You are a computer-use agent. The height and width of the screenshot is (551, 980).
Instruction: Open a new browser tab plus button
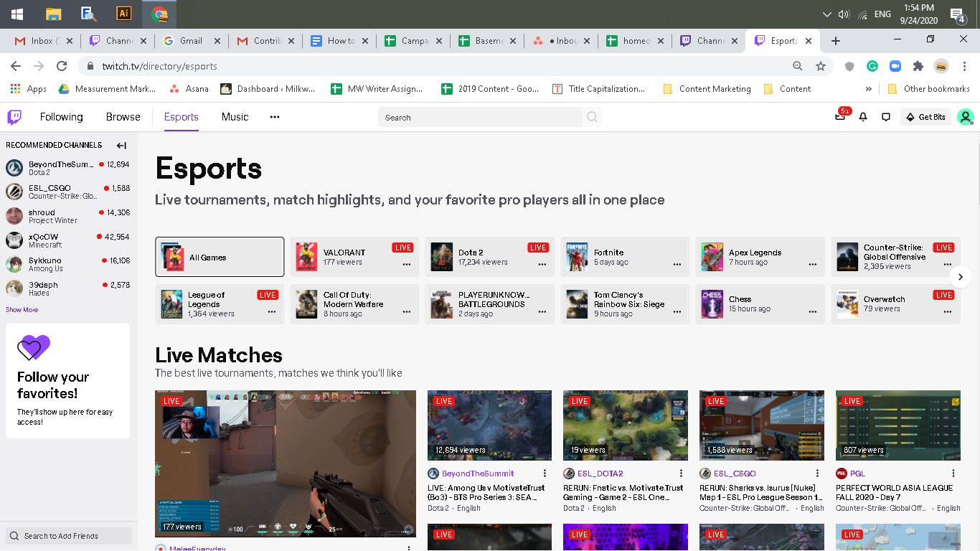click(836, 41)
